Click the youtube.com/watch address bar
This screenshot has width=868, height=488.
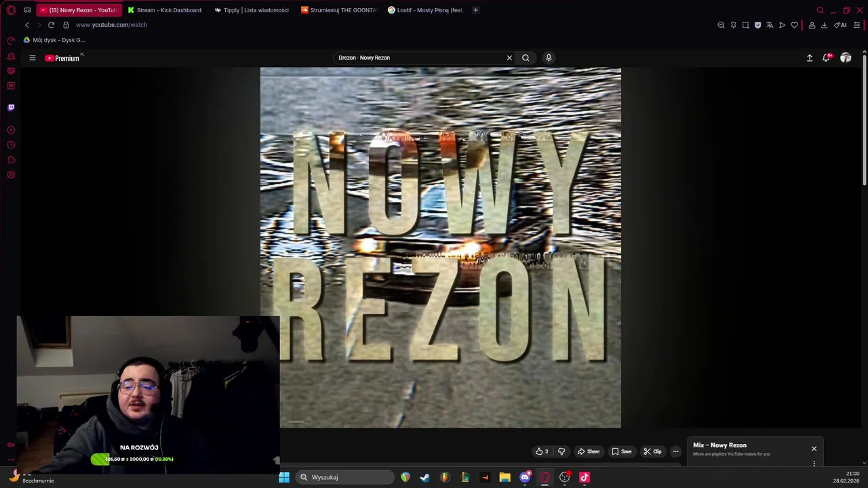click(x=111, y=25)
